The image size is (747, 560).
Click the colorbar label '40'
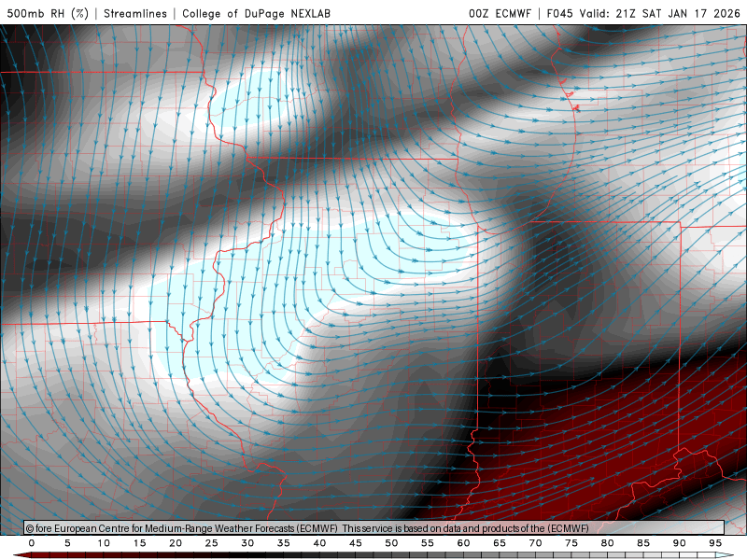coord(319,543)
